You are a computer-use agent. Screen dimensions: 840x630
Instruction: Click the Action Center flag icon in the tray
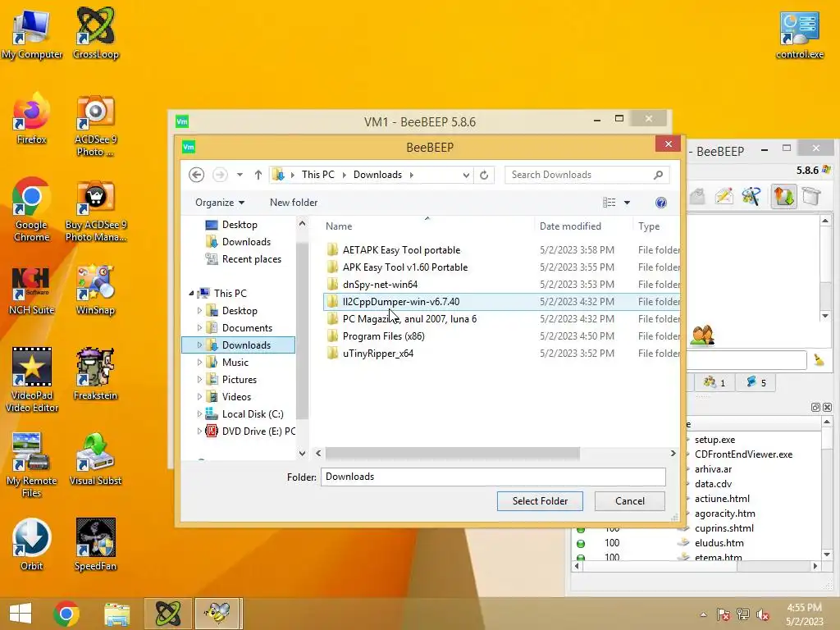click(723, 614)
